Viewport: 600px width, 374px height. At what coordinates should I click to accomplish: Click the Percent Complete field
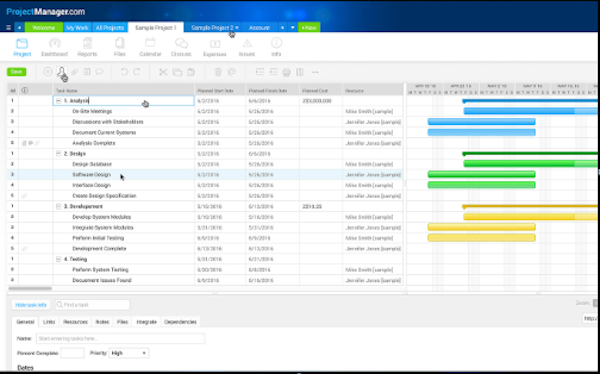pyautogui.click(x=72, y=353)
